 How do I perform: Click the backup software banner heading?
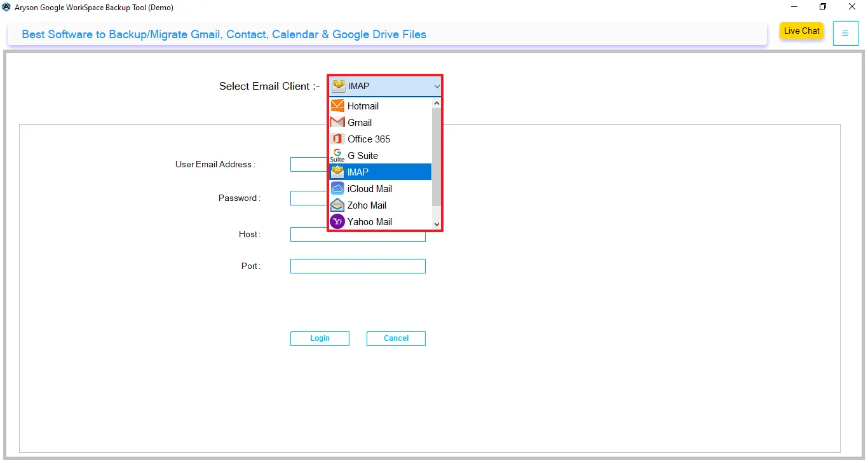(224, 34)
